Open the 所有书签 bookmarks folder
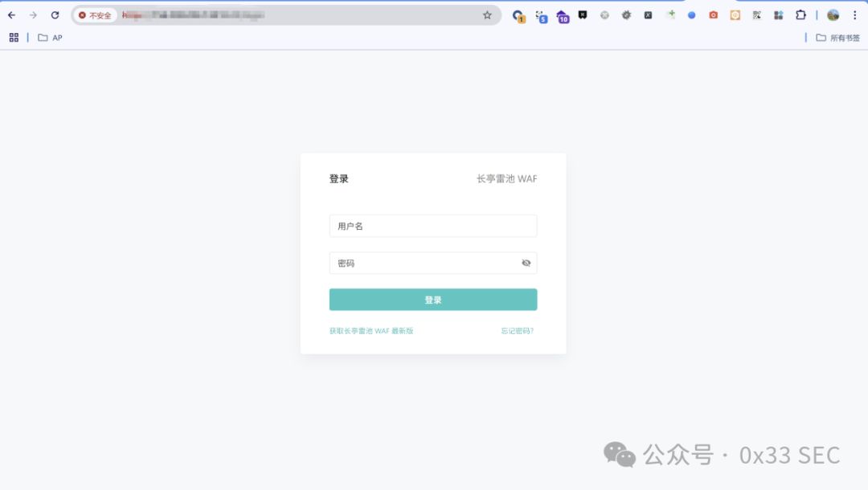The width and height of the screenshot is (868, 490). [x=838, y=37]
